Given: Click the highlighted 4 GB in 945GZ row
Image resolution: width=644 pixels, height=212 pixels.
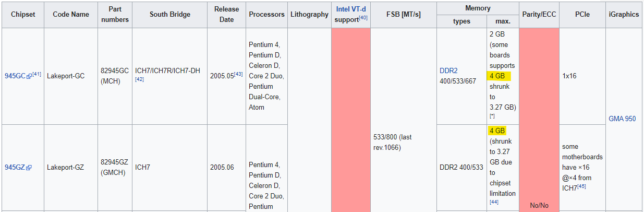Looking at the screenshot, I should coord(497,131).
